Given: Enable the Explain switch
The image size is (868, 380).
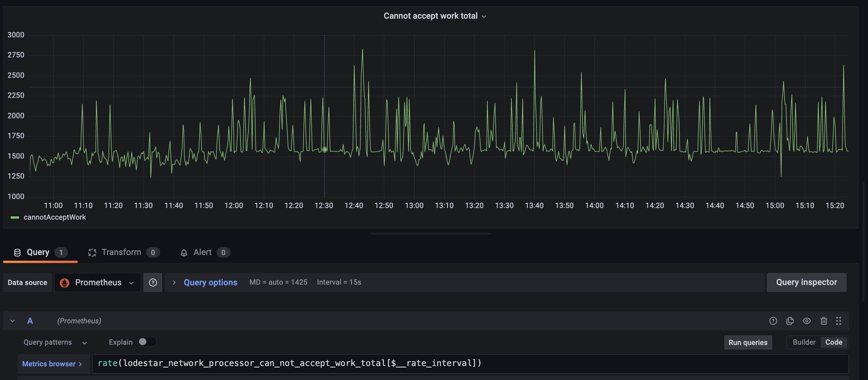Looking at the screenshot, I should [x=147, y=342].
